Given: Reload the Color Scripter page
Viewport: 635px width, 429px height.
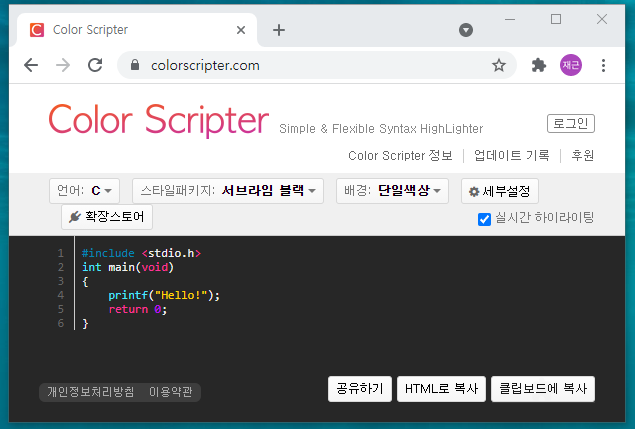Looking at the screenshot, I should pyautogui.click(x=95, y=65).
